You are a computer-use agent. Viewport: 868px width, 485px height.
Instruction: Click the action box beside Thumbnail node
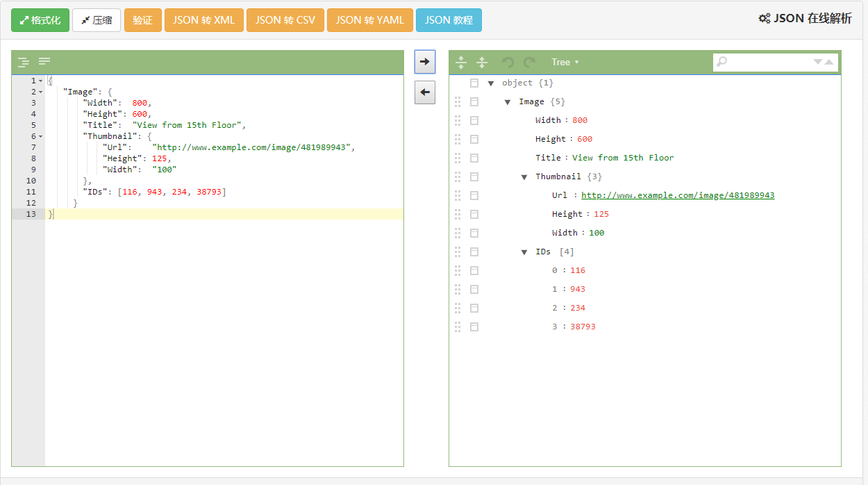pos(474,176)
